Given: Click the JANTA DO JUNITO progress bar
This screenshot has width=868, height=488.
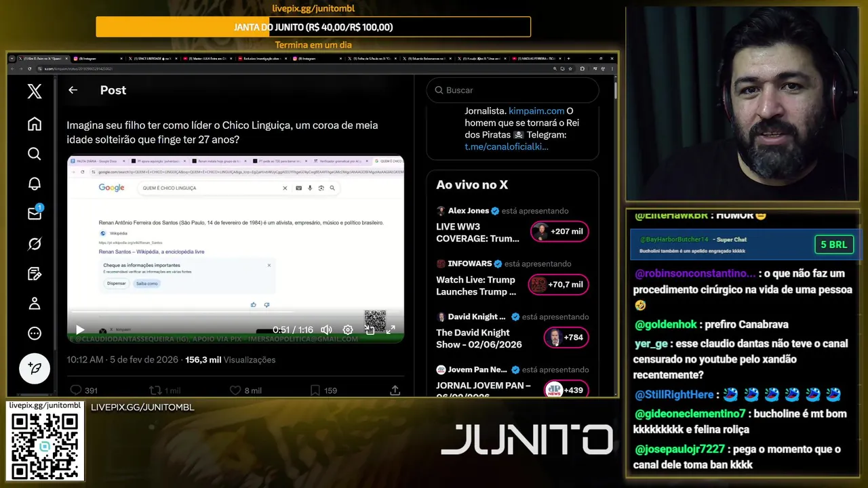Looking at the screenshot, I should click(313, 27).
